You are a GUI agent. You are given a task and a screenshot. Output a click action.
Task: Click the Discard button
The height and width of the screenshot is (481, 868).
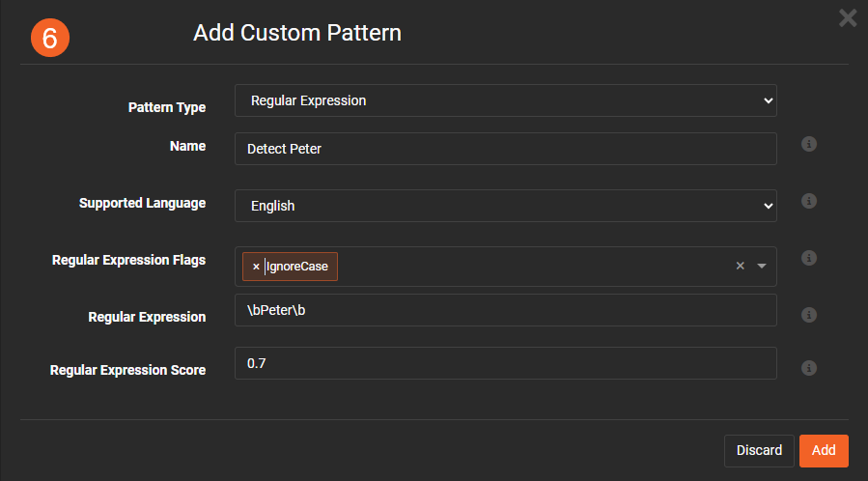click(759, 451)
